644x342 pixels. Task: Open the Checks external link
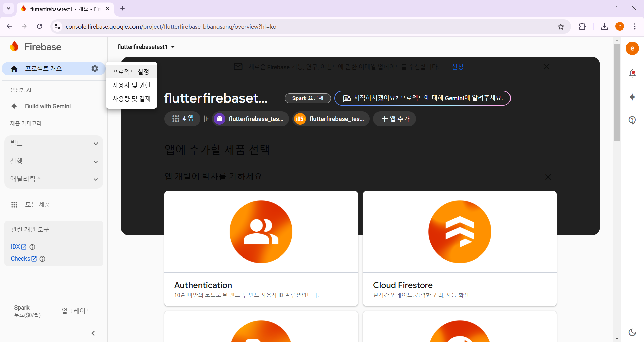(23, 259)
